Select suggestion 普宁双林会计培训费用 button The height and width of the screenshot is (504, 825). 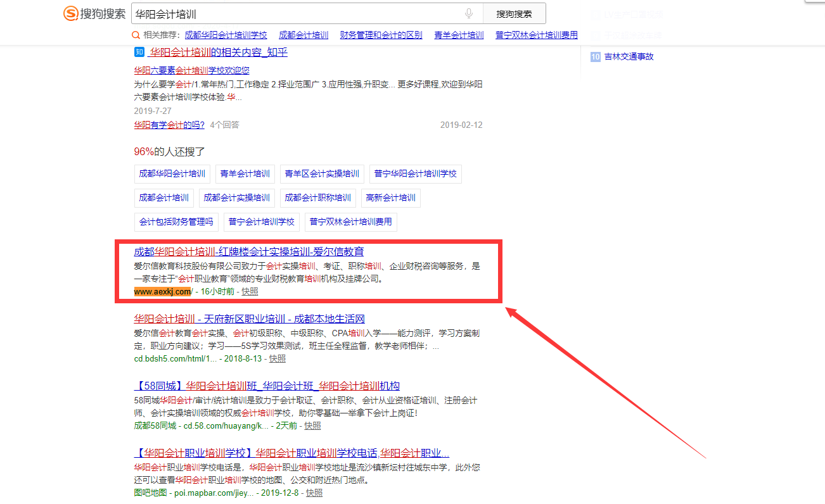[351, 222]
